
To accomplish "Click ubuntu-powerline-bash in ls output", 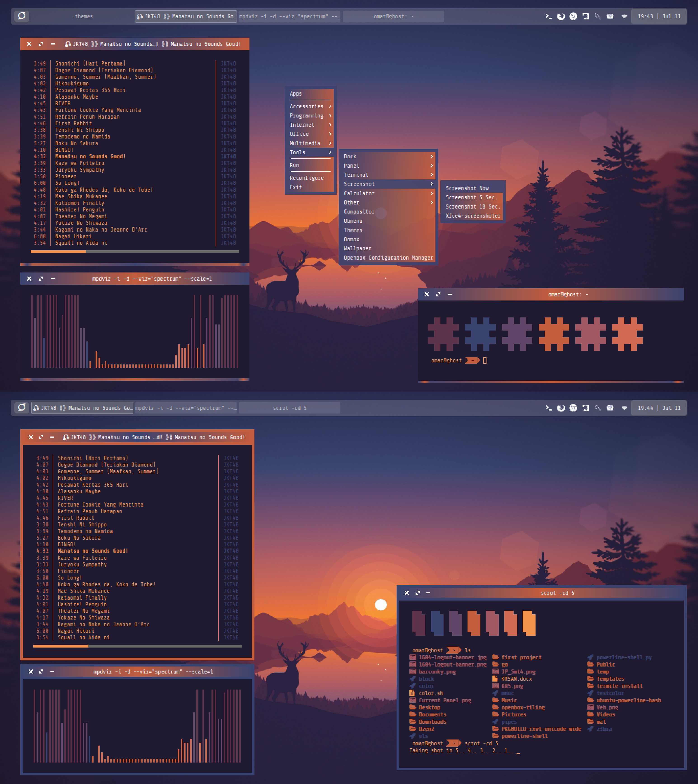I will click(x=629, y=700).
